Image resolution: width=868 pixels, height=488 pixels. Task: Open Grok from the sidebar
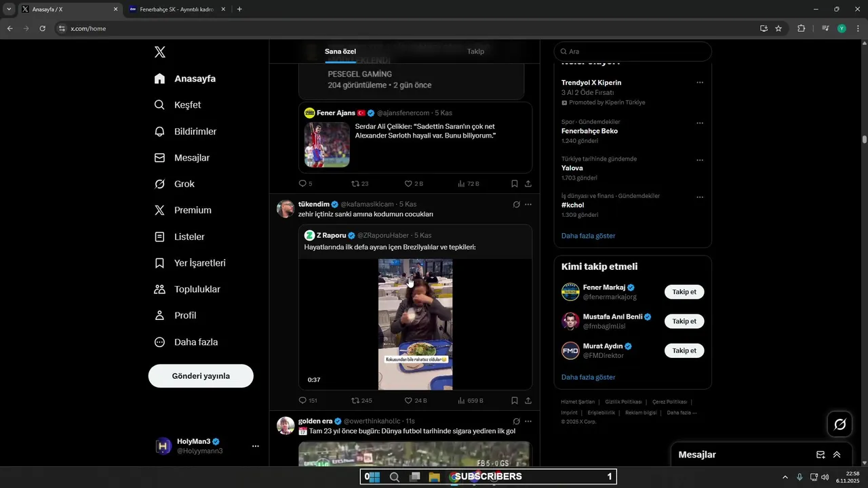(x=174, y=184)
